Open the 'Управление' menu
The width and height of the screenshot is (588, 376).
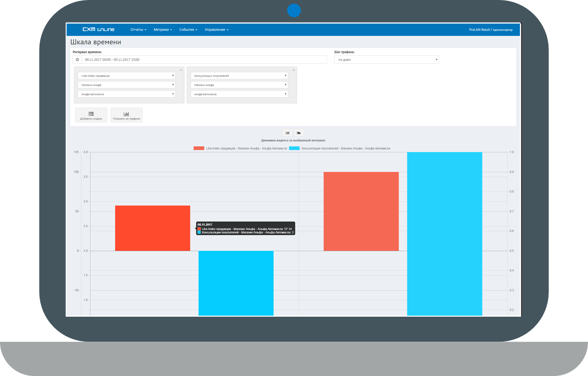tap(216, 30)
